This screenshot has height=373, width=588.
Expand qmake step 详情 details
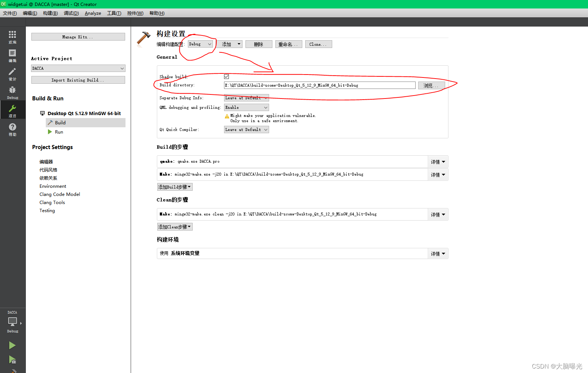(438, 162)
